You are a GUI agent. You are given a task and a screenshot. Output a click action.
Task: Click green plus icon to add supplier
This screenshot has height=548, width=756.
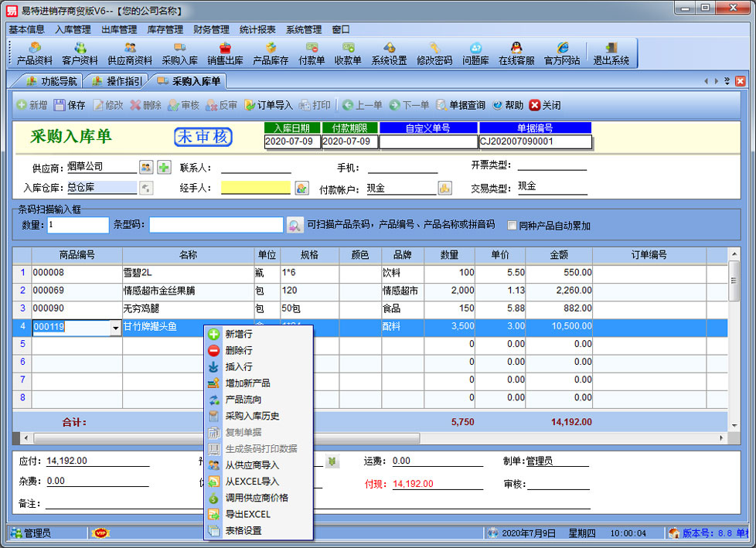coord(164,167)
